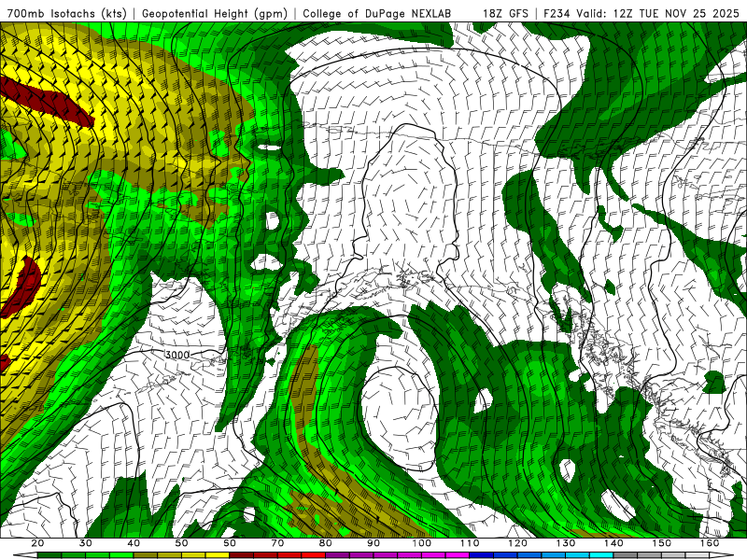Image resolution: width=747 pixels, height=560 pixels.
Task: Click the dark red 60-knot legend swatch
Action: pos(242,555)
